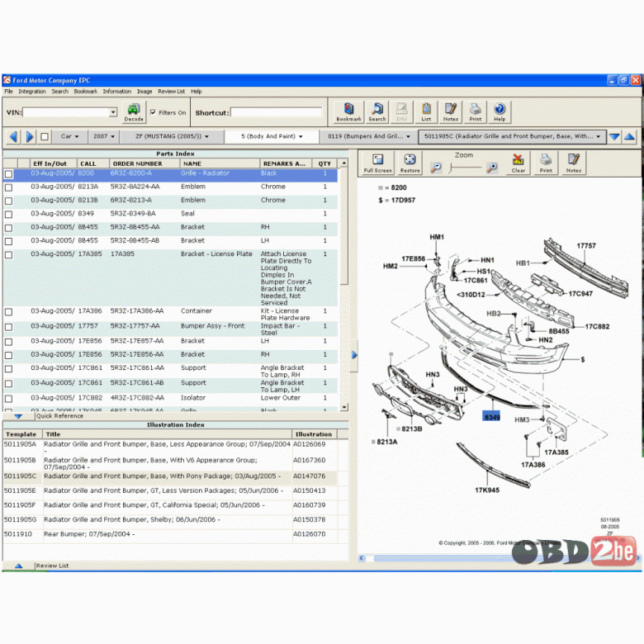Open the 0119 Bumpers And Grilles dropdown

(369, 136)
